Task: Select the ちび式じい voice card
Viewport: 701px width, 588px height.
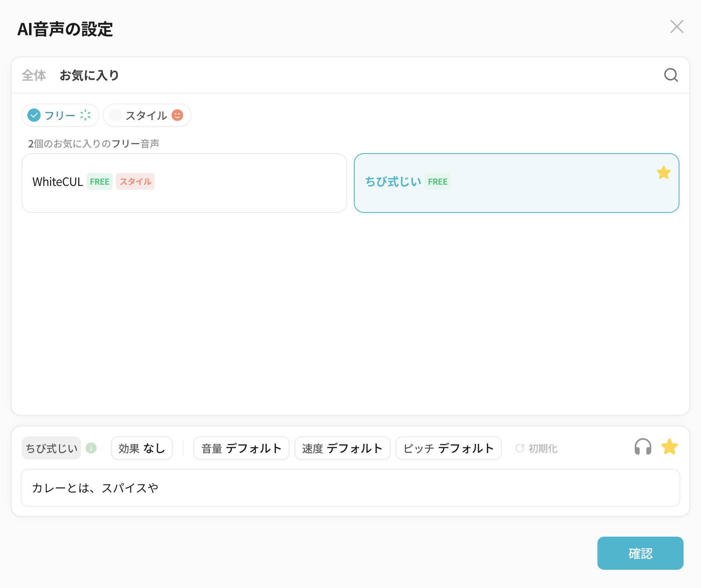Action: [x=517, y=183]
